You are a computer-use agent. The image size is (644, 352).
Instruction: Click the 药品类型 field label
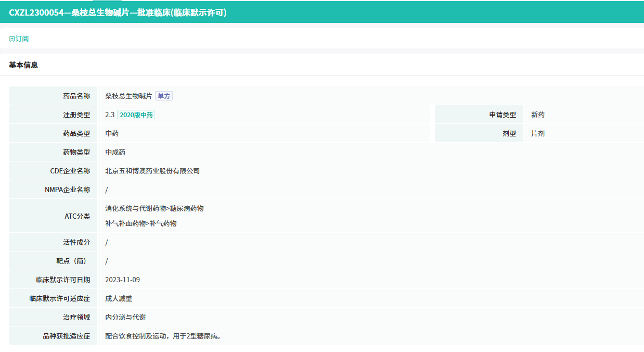76,133
